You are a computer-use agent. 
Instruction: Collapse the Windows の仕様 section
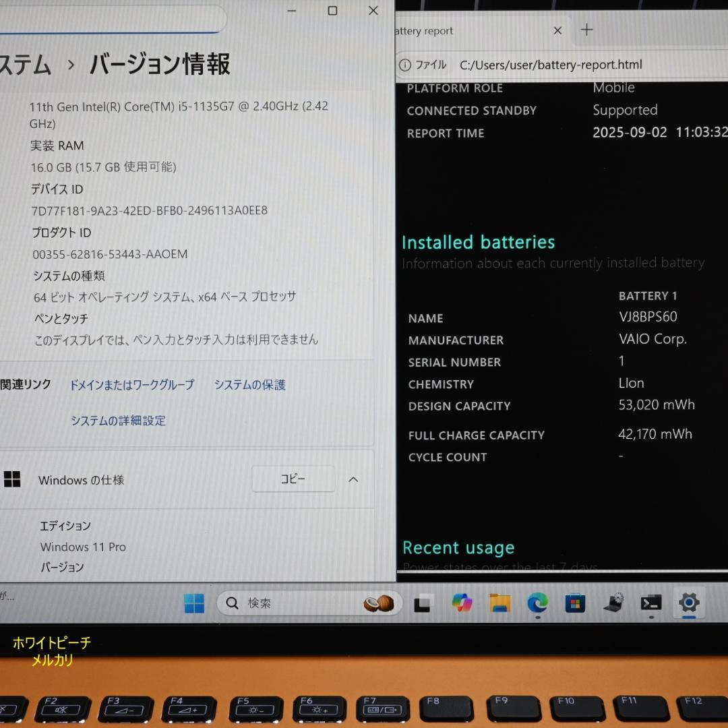[353, 479]
